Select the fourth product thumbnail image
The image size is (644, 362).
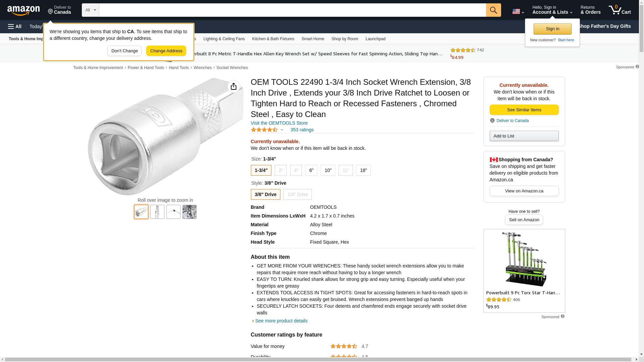190,212
